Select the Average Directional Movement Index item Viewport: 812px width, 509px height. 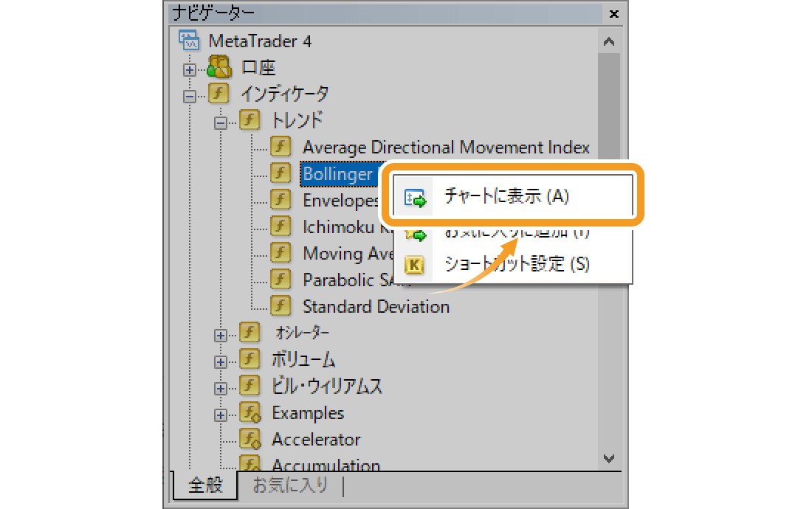(446, 148)
